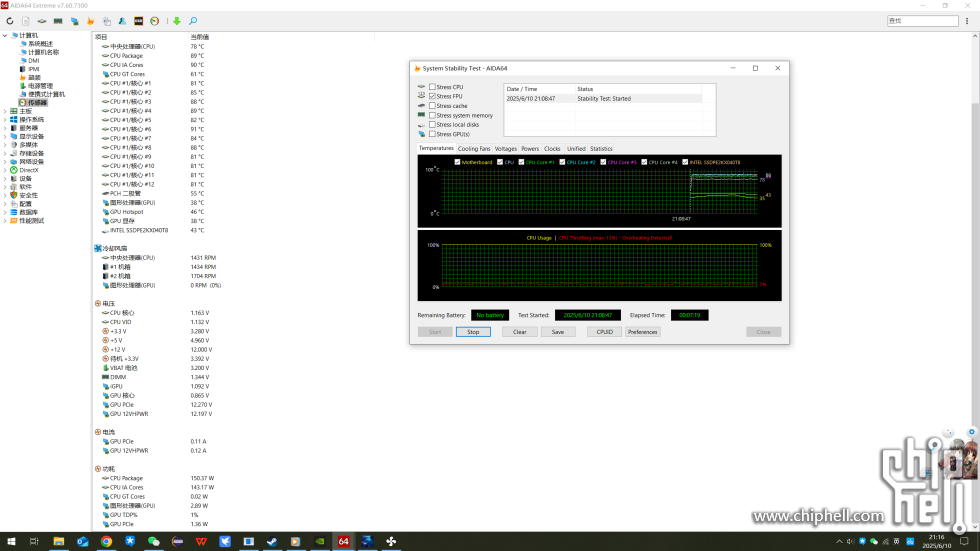Click the CPU chip toolbar icon
The image size is (980, 551).
click(42, 21)
